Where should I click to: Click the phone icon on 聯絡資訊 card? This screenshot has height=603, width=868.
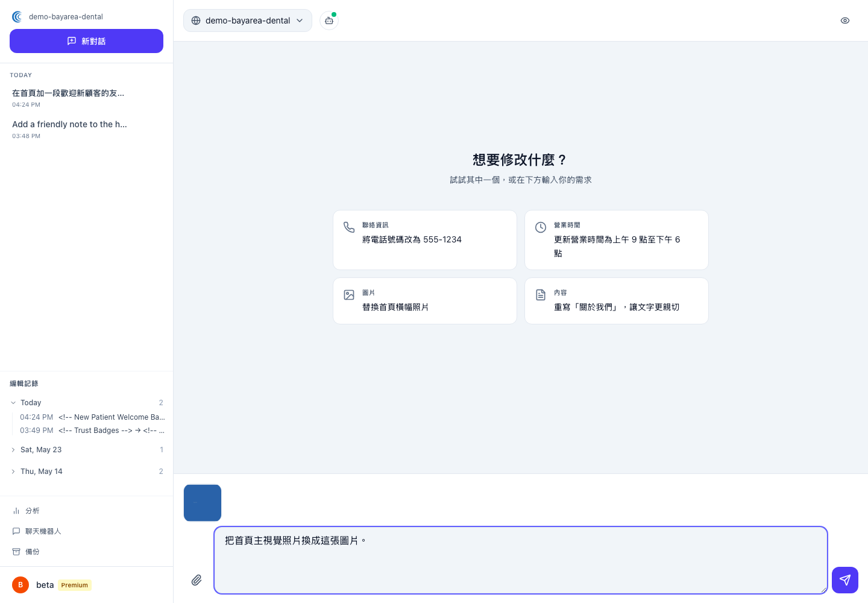coord(349,227)
